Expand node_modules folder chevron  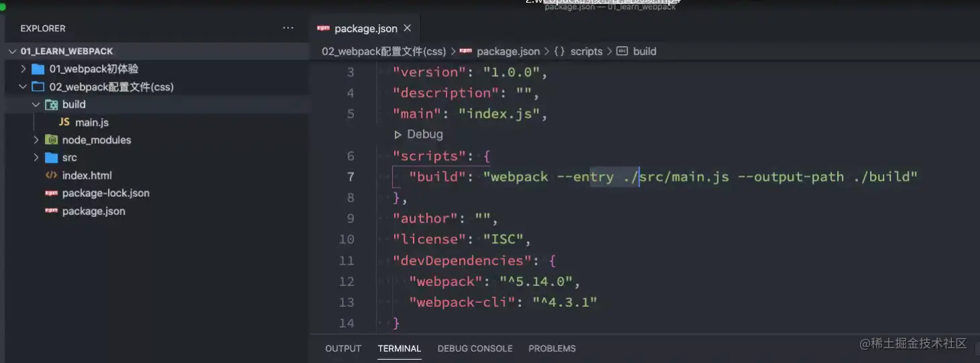point(36,140)
